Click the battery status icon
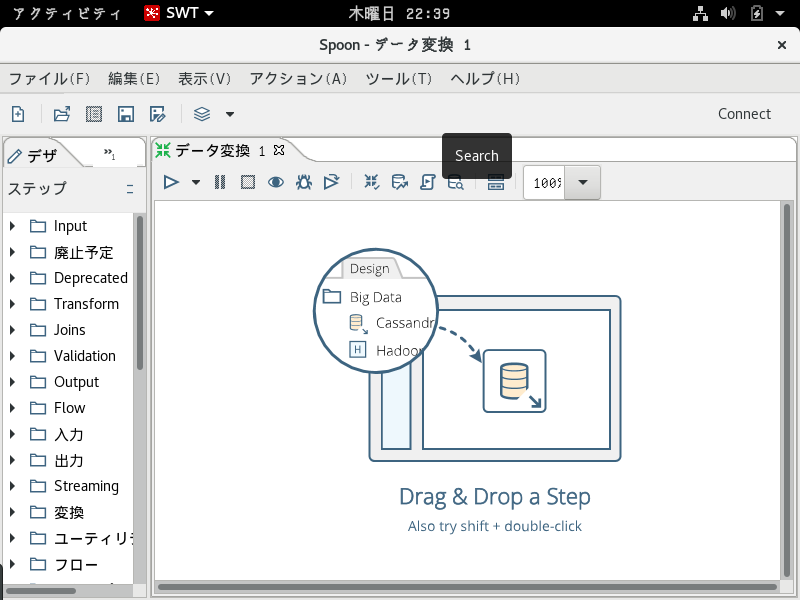Screen dimensions: 800x600 (x=757, y=13)
